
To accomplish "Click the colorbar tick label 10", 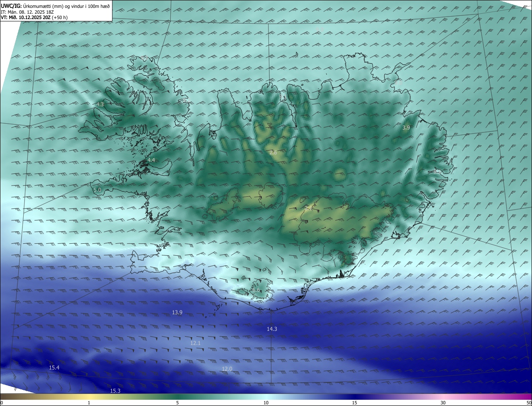I will [266, 403].
